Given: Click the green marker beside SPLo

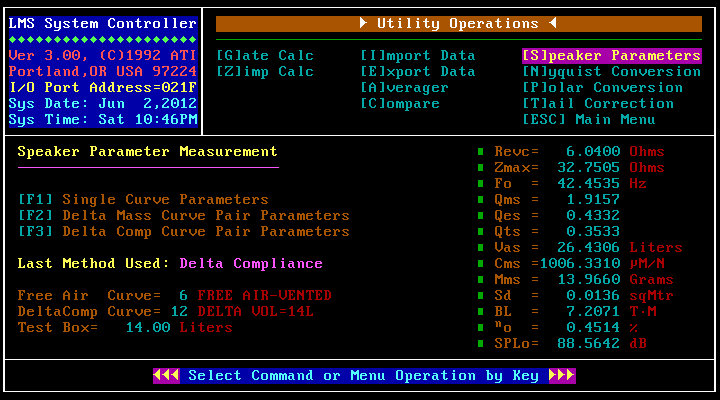Looking at the screenshot, I should 480,344.
